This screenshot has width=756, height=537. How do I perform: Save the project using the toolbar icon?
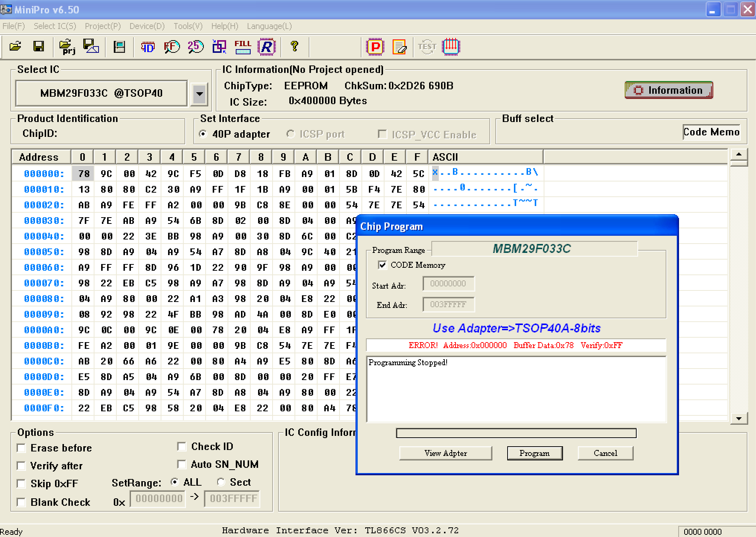pos(91,46)
